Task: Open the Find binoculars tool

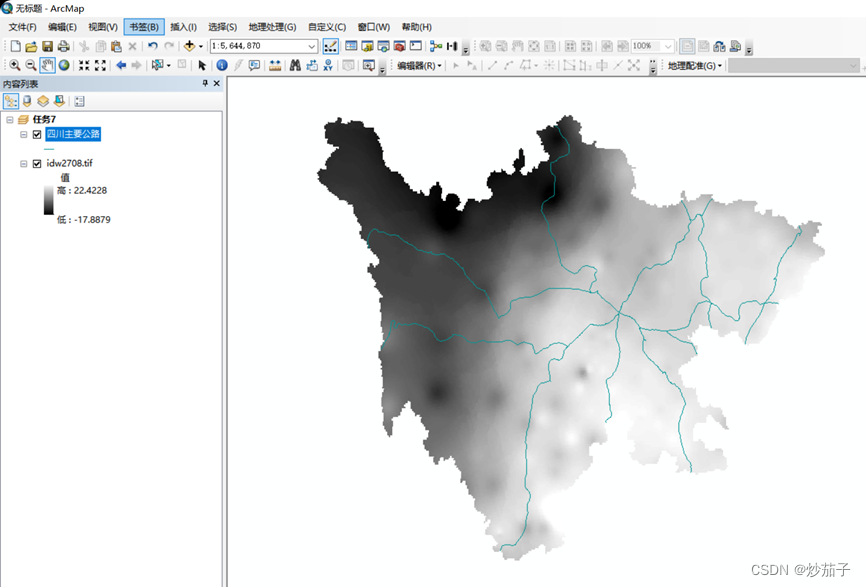Action: (295, 65)
